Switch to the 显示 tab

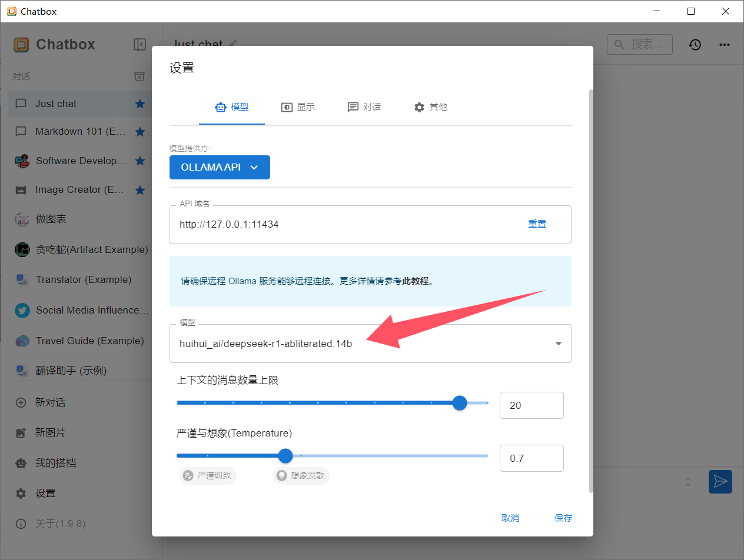coord(298,107)
